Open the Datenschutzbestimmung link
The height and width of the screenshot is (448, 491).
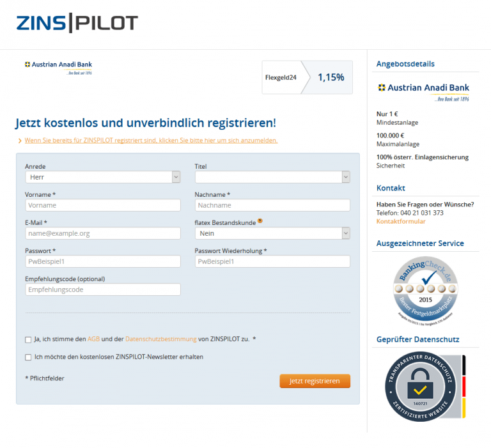[160, 339]
